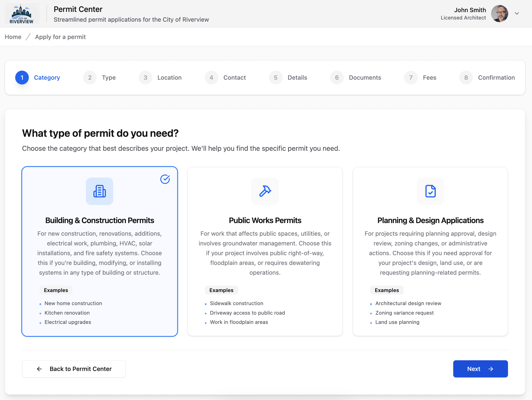Select the Planning & Design Applications category card

pyautogui.click(x=430, y=251)
